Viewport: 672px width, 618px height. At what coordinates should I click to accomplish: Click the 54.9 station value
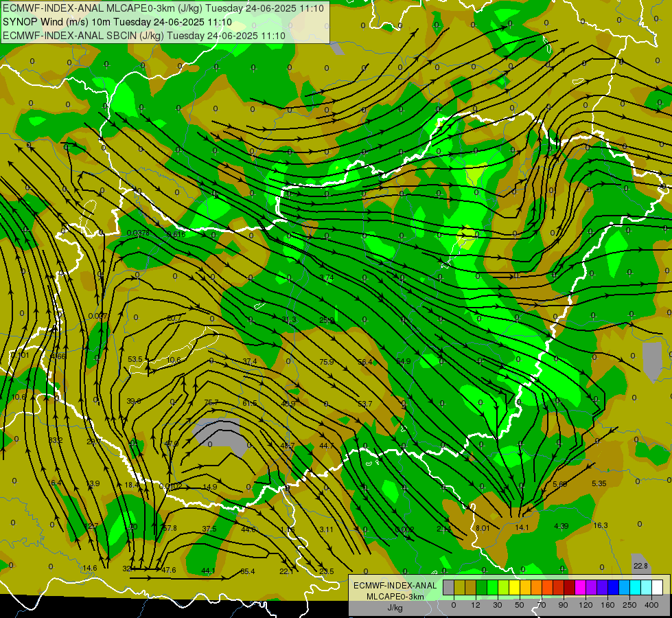click(404, 361)
